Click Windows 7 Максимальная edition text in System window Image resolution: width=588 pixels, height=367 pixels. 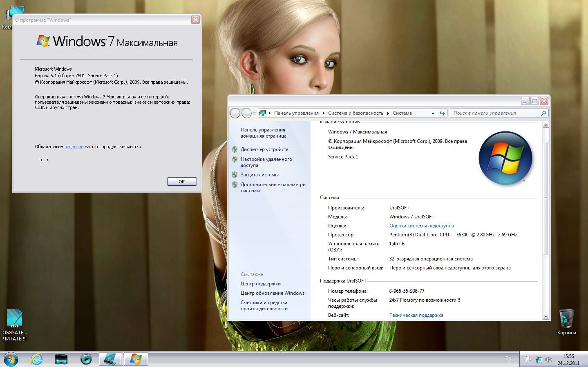point(357,132)
